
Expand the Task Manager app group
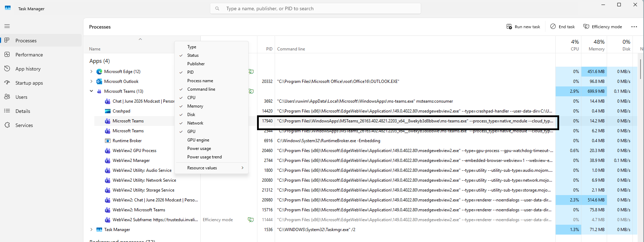coord(91,230)
